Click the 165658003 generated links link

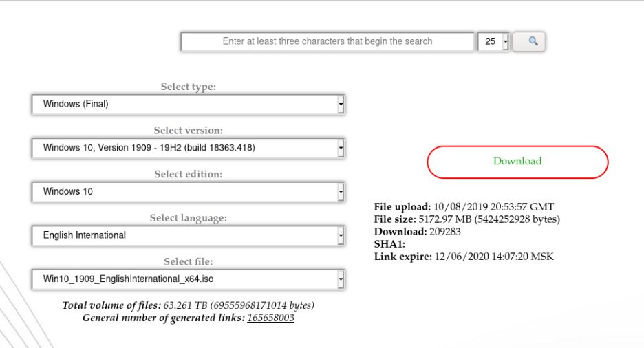pyautogui.click(x=270, y=318)
